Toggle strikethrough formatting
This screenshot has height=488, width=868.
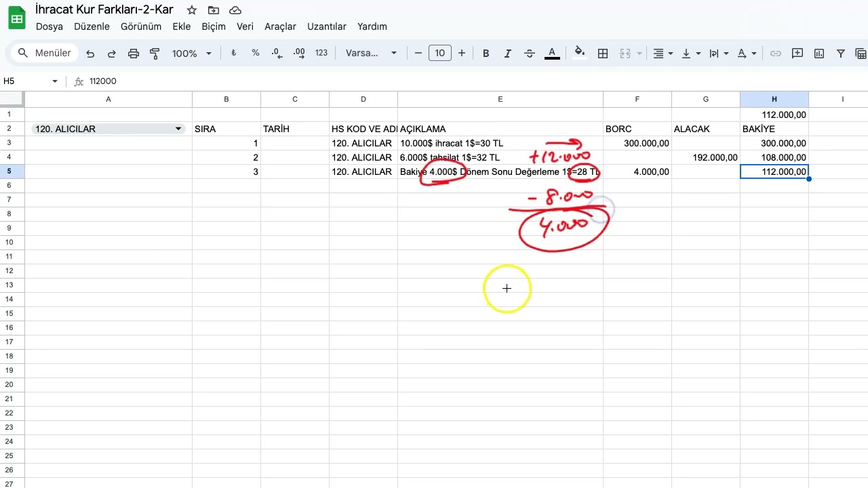pyautogui.click(x=530, y=54)
